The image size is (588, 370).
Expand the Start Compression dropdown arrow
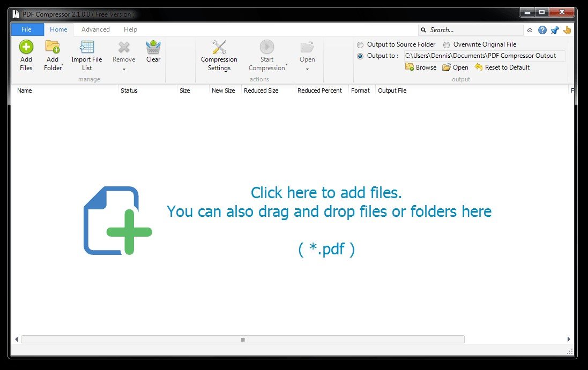(x=287, y=64)
